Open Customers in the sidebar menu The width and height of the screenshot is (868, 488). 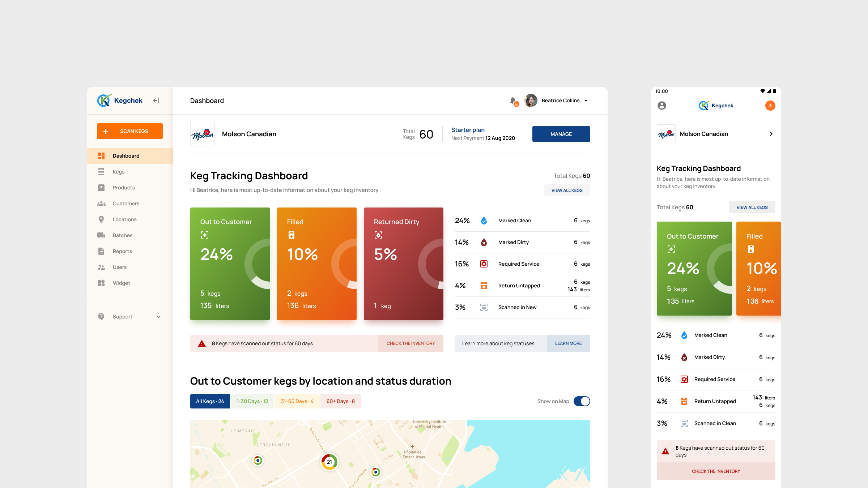click(x=126, y=204)
